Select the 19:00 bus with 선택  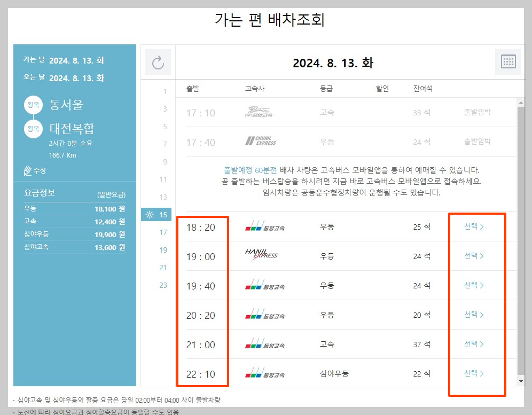[x=474, y=256]
